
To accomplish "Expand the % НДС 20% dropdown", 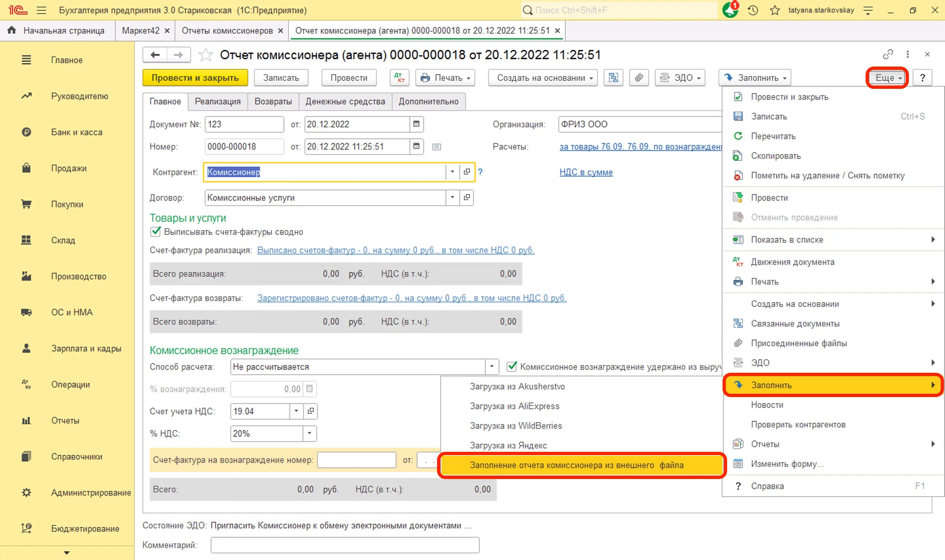I will click(309, 433).
